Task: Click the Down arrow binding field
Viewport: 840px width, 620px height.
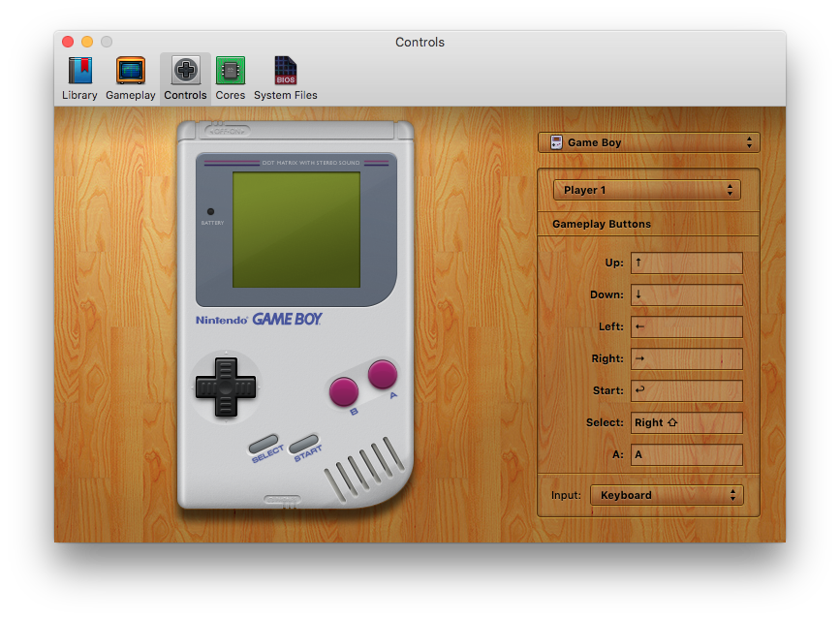Action: point(687,294)
